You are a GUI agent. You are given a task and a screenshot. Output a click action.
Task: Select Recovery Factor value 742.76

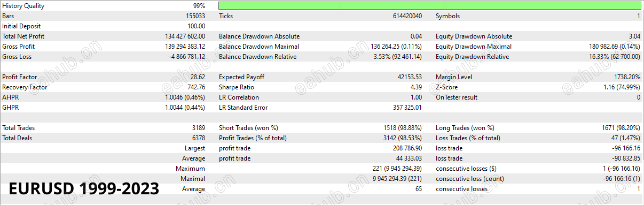coord(196,87)
